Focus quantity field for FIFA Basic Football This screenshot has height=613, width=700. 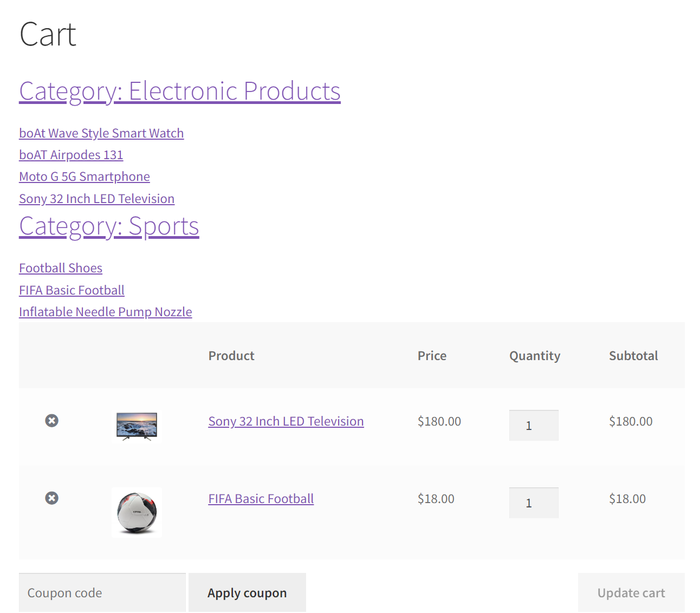click(x=533, y=503)
